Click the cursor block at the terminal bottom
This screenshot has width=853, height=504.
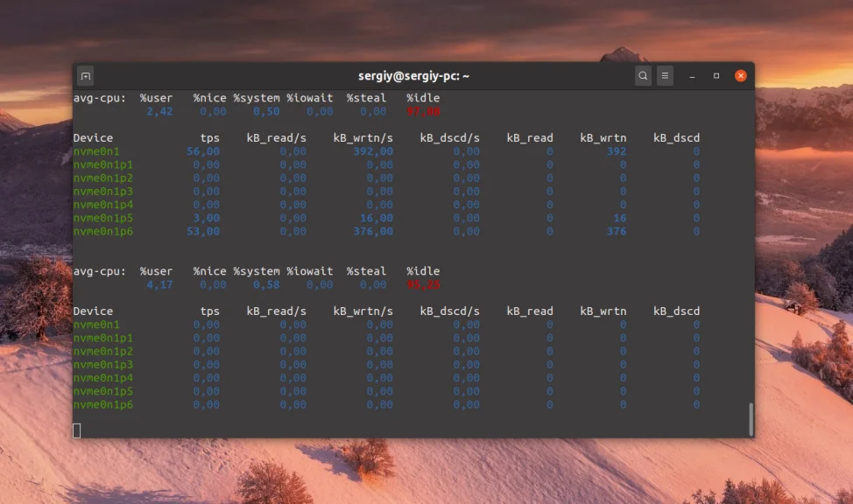[77, 430]
